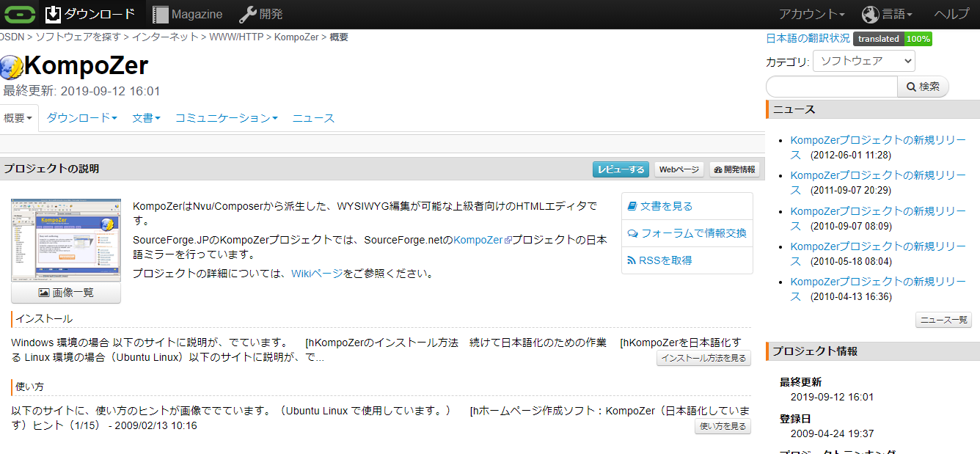The width and height of the screenshot is (980, 454).
Task: Click the KompoZer project logo icon
Action: [12, 67]
